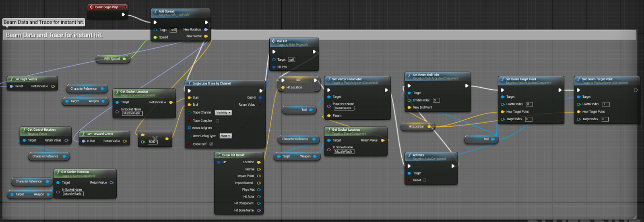Image resolution: width=644 pixels, height=222 pixels.
Task: Click the Out Hit output pin
Action: 260,97
